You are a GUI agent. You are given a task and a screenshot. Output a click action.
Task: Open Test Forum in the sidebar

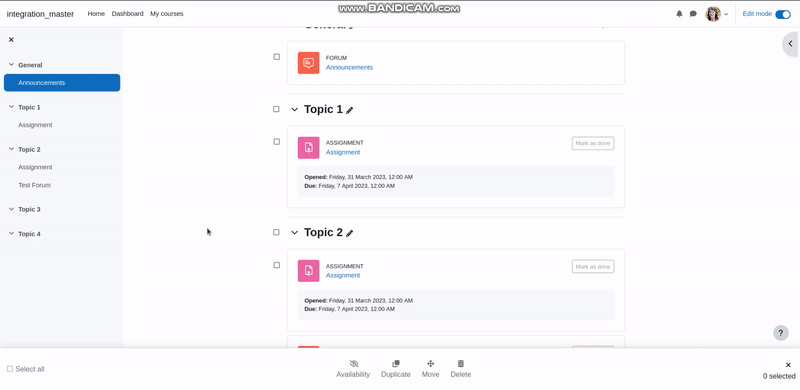pos(34,185)
